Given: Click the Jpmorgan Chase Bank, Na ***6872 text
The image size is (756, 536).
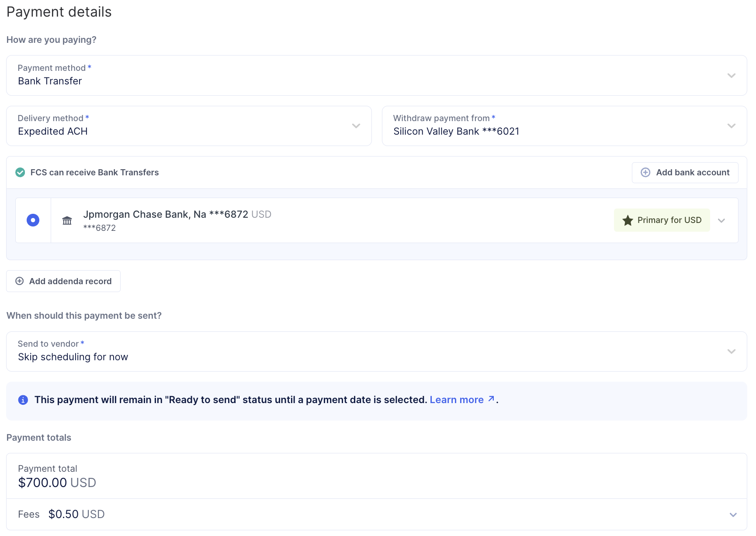Looking at the screenshot, I should point(166,214).
